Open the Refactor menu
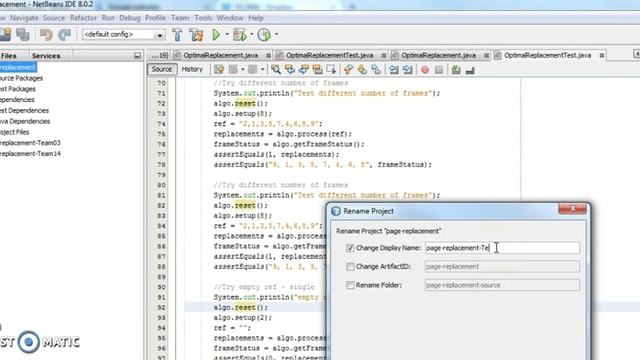The image size is (640, 360). tap(83, 18)
